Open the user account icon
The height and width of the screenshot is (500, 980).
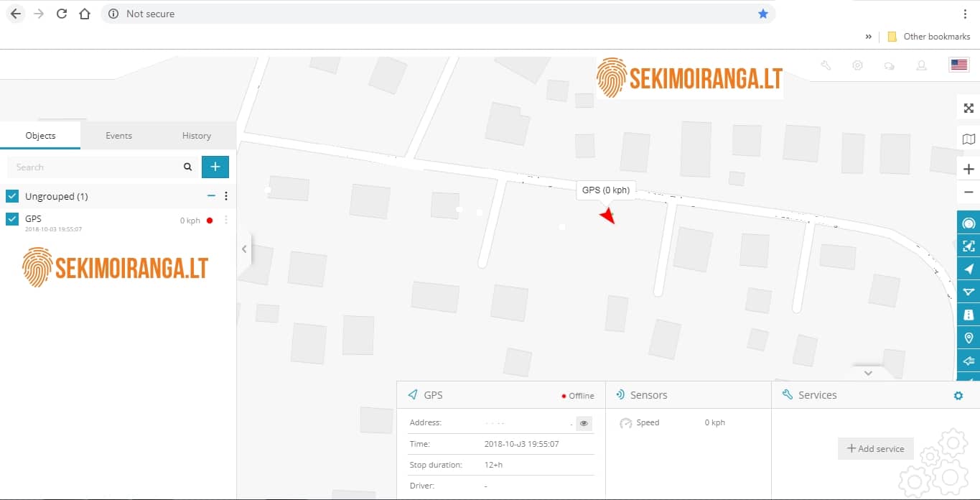tap(921, 65)
